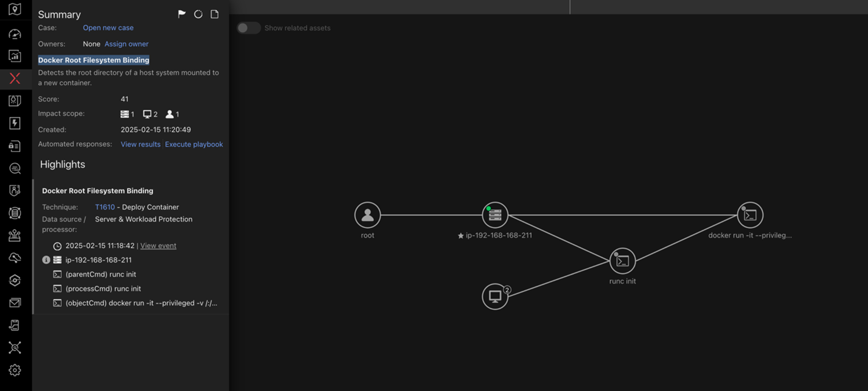Click the (objectCmd) docker run row
Viewport: 868px width, 391px height.
click(x=135, y=303)
